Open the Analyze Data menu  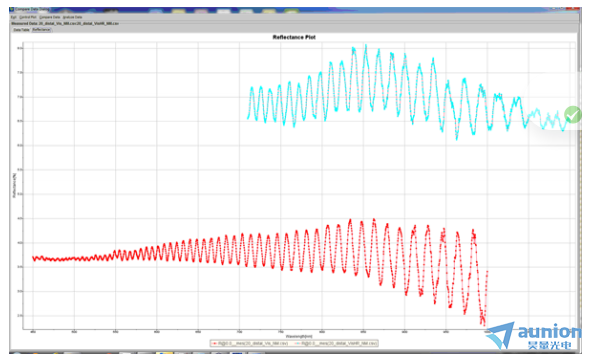coord(72,17)
